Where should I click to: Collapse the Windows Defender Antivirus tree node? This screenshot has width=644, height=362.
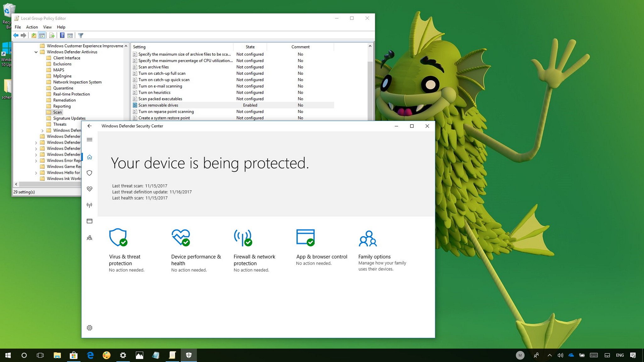[x=36, y=52]
